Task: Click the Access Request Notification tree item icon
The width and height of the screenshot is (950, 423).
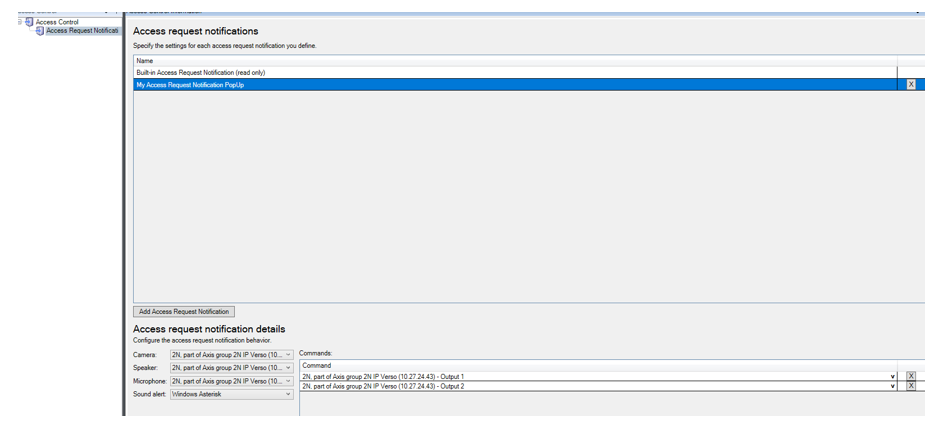Action: tap(40, 30)
